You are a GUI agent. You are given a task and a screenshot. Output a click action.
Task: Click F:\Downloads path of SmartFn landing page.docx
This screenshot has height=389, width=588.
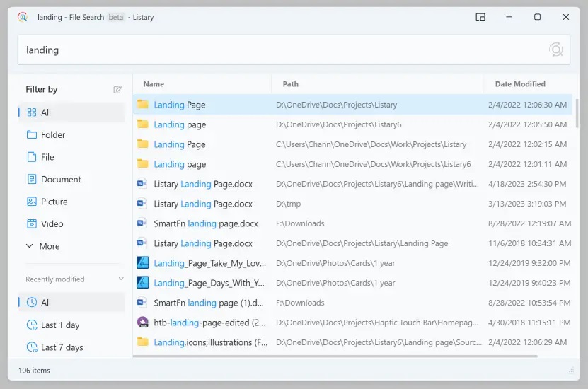pos(300,223)
